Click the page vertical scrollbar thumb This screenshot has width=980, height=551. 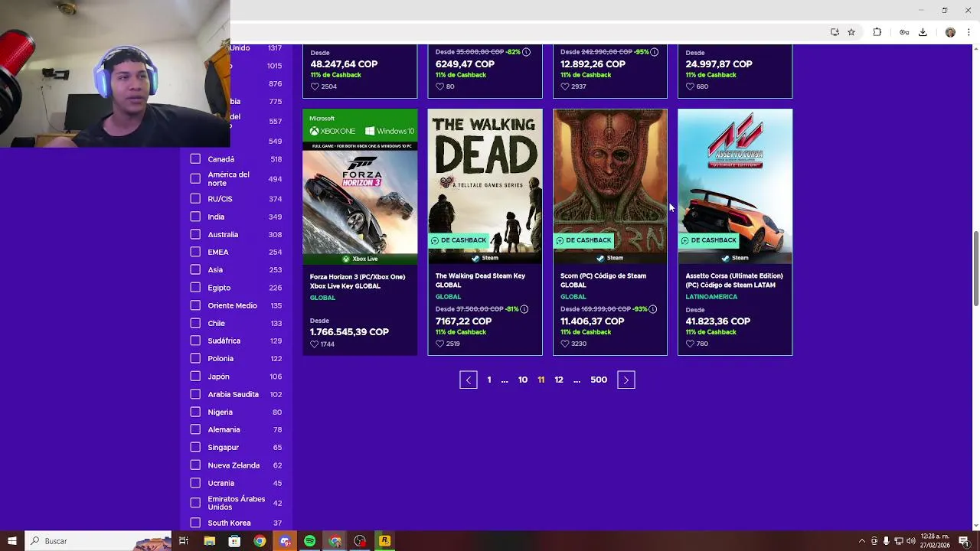click(975, 268)
